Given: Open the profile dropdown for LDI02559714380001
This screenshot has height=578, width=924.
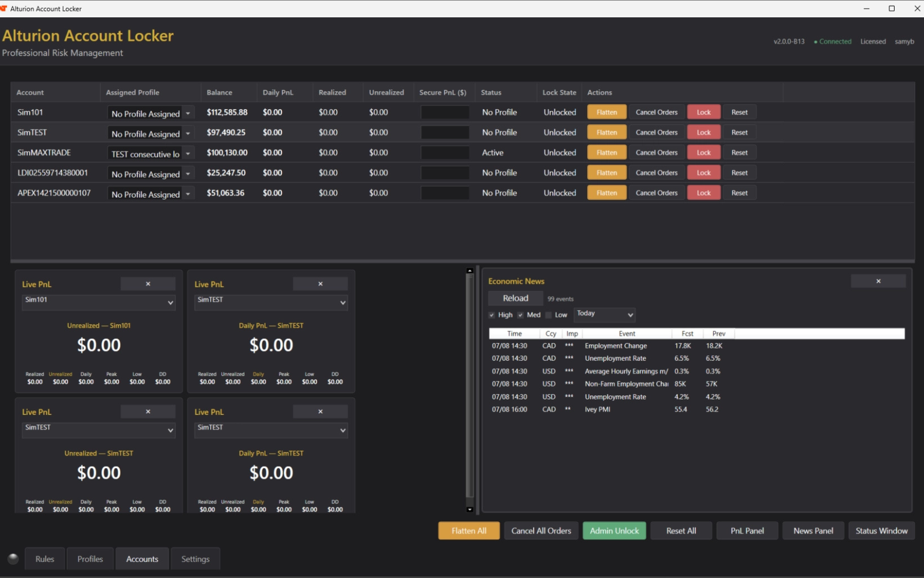Looking at the screenshot, I should click(151, 174).
